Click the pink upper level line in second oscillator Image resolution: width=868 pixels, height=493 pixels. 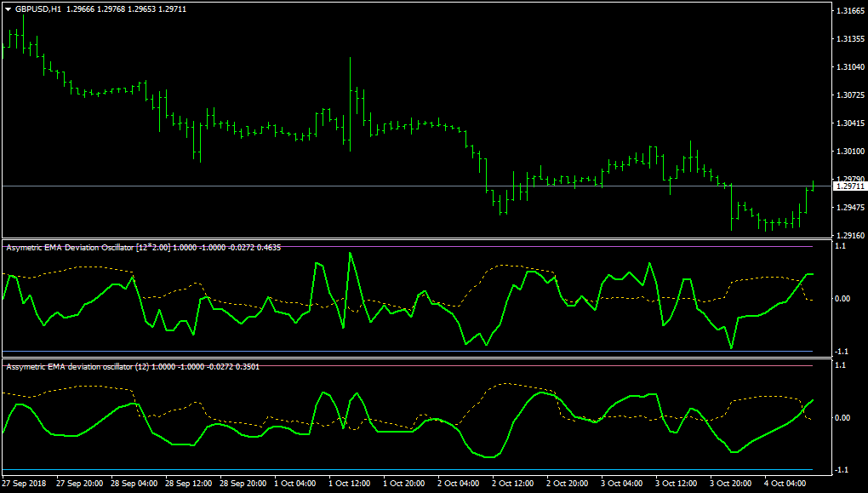[x=408, y=365]
